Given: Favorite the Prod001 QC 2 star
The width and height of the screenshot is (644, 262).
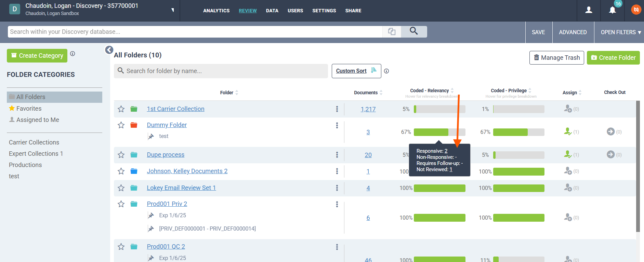Looking at the screenshot, I should pyautogui.click(x=121, y=247).
